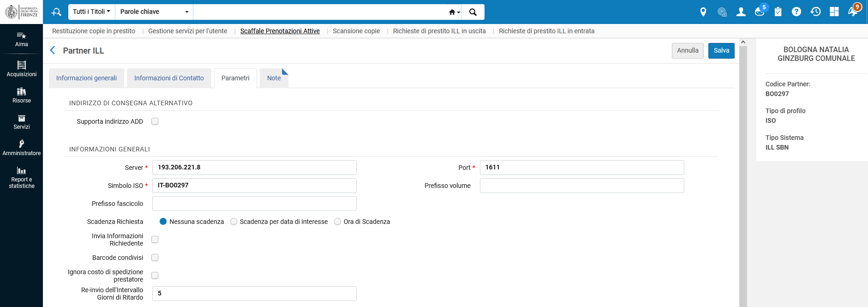Open the Servizi menu
This screenshot has width=868, height=307.
22,122
